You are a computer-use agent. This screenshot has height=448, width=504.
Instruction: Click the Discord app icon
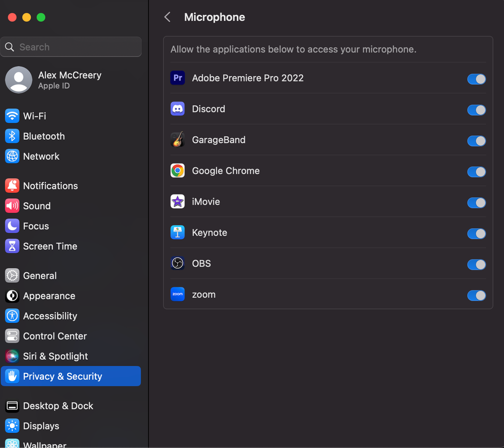[x=178, y=109]
